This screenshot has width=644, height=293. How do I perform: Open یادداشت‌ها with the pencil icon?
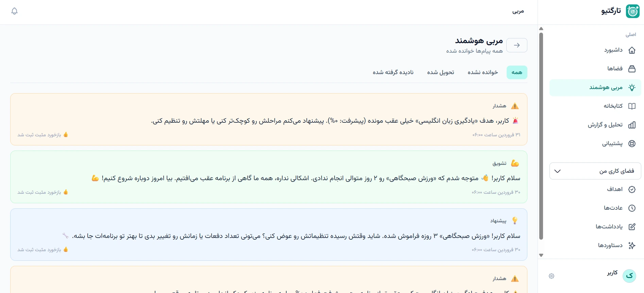(x=632, y=227)
